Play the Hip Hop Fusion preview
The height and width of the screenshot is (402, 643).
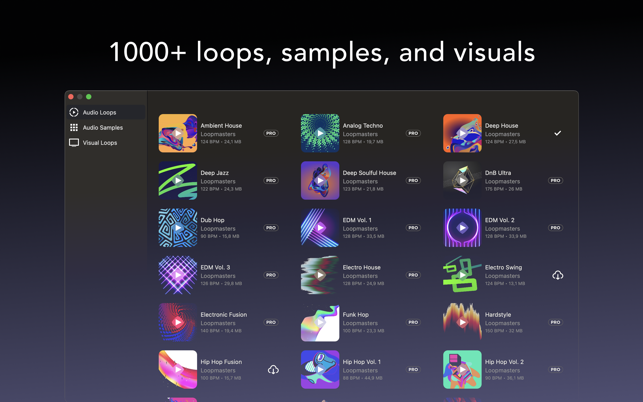click(x=178, y=370)
